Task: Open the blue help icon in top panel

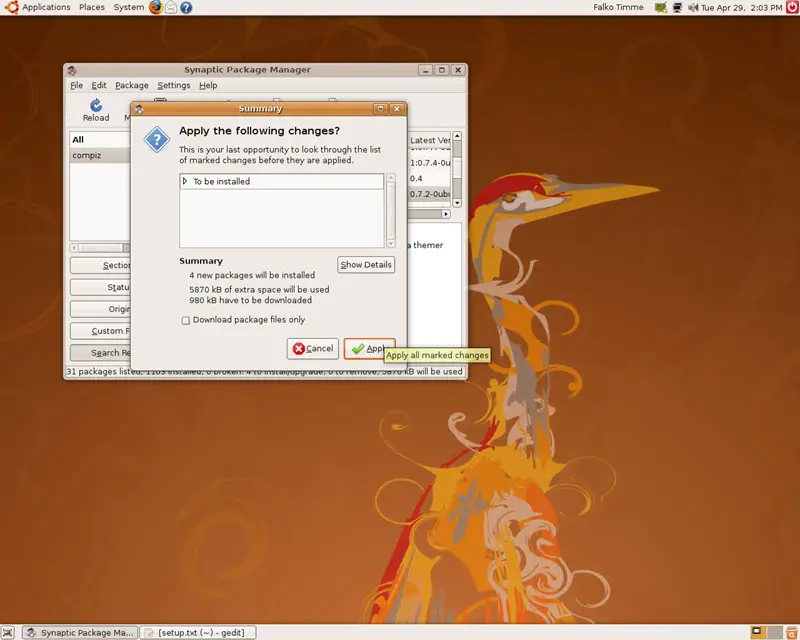Action: pyautogui.click(x=186, y=8)
